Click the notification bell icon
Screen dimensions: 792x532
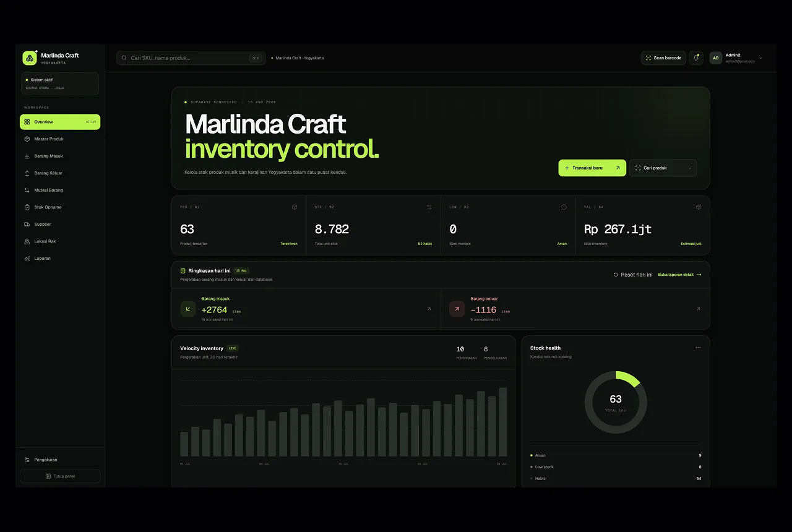point(696,58)
